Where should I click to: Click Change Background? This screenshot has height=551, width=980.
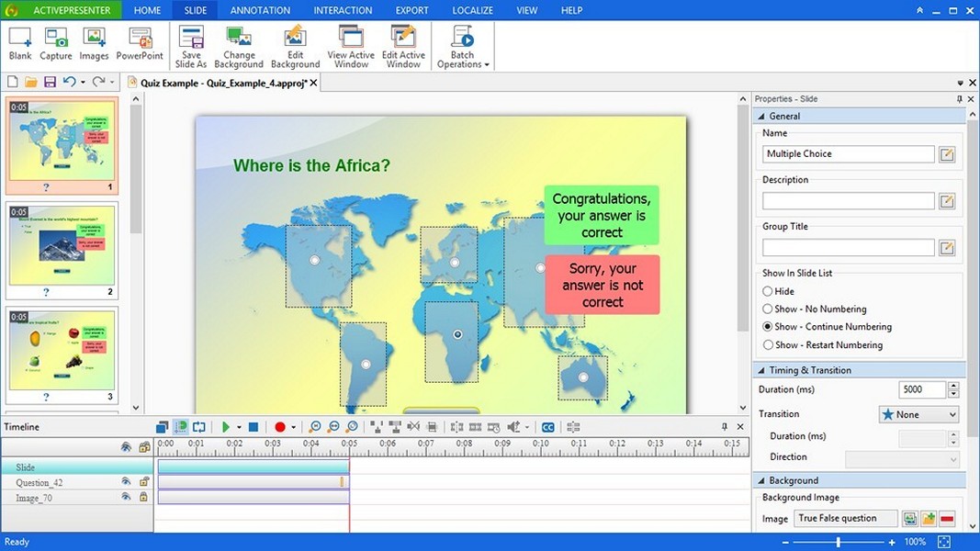pos(239,47)
